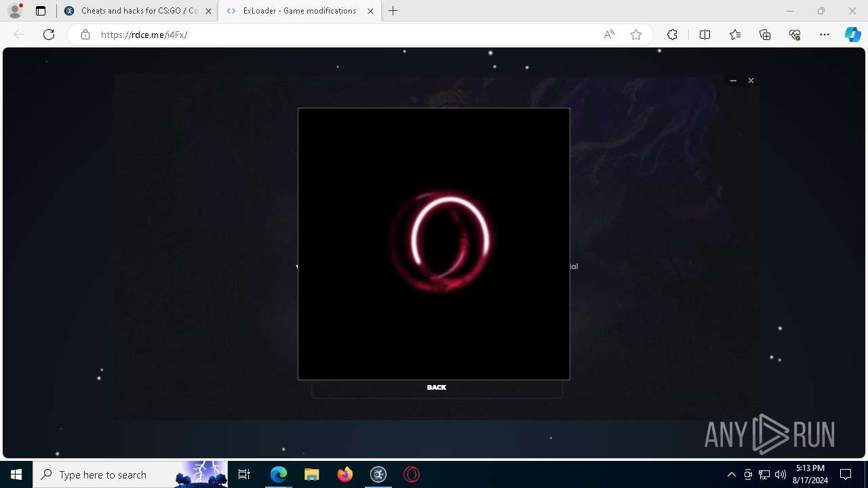Click the Meet Now tray icon
Viewport: 868px width, 488px height.
(x=748, y=474)
